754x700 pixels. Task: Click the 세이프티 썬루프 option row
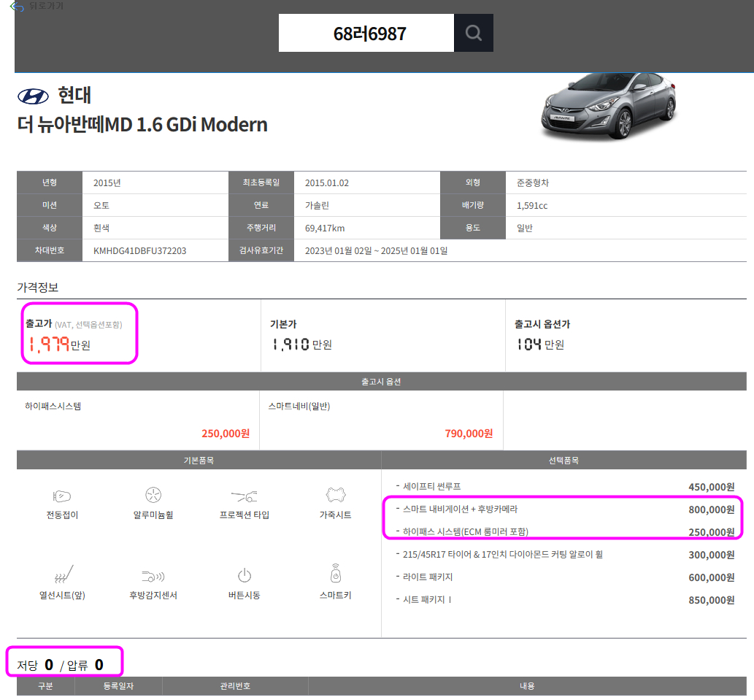coord(565,487)
